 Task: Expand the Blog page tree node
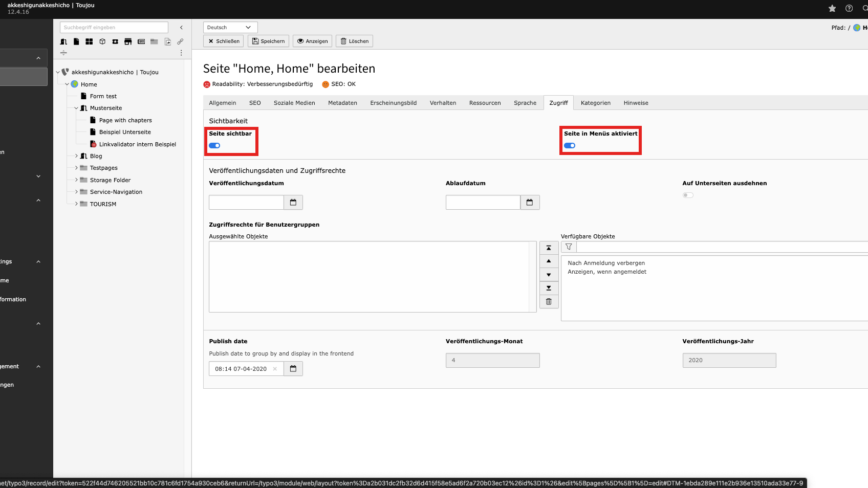click(x=76, y=156)
